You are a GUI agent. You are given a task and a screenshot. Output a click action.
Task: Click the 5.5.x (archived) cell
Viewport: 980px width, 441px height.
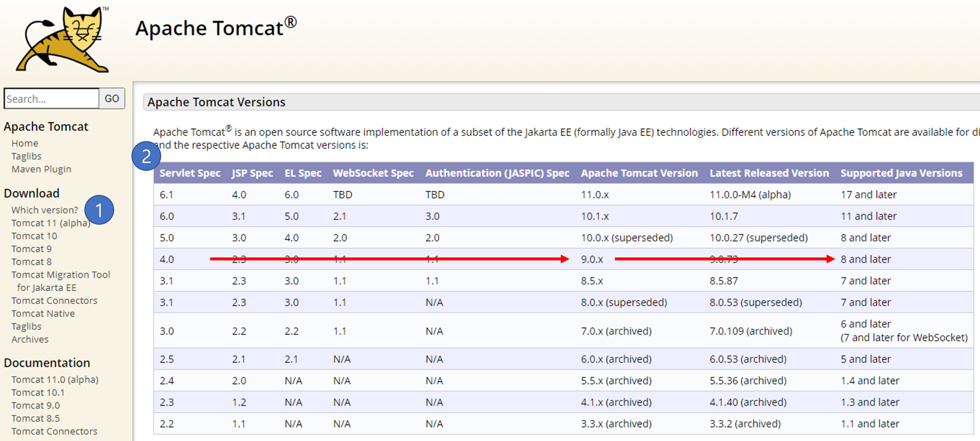coord(616,380)
